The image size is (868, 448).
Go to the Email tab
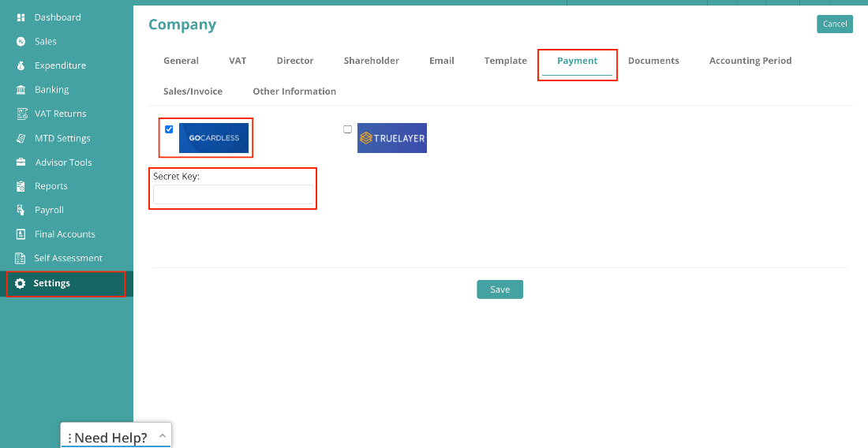point(442,61)
